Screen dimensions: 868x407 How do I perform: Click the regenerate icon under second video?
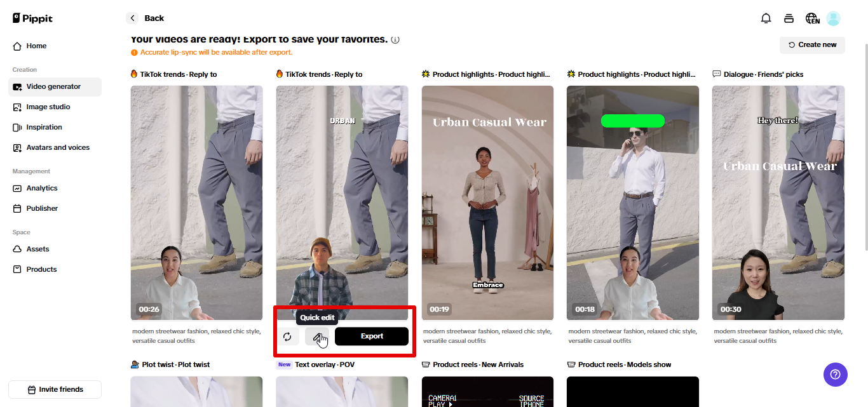pos(287,337)
